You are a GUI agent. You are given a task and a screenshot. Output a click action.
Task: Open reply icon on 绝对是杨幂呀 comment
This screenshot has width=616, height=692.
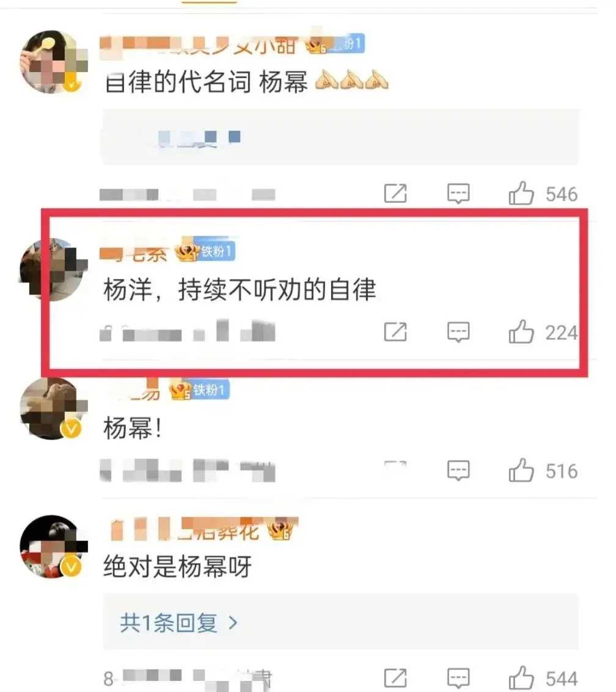458,678
